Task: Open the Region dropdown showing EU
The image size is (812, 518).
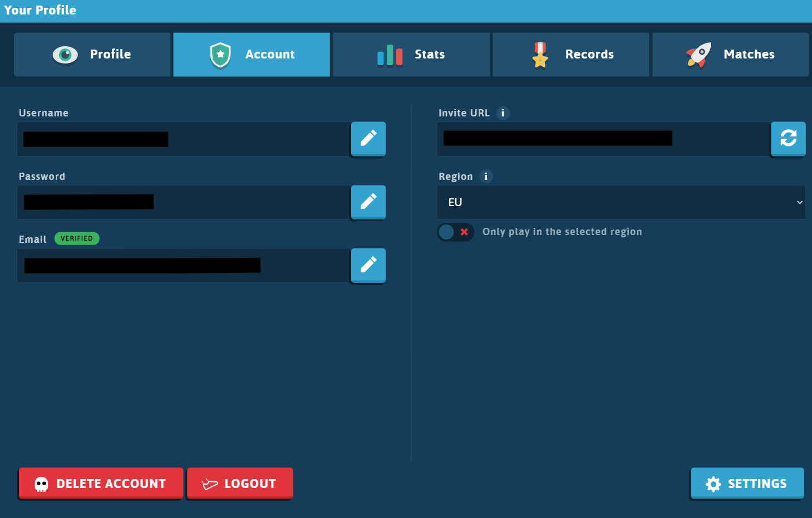Action: (621, 202)
